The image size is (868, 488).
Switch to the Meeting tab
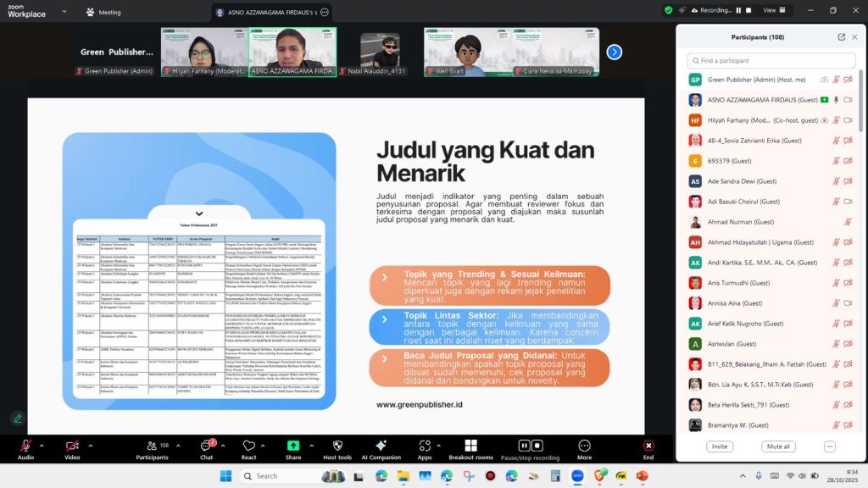click(103, 13)
